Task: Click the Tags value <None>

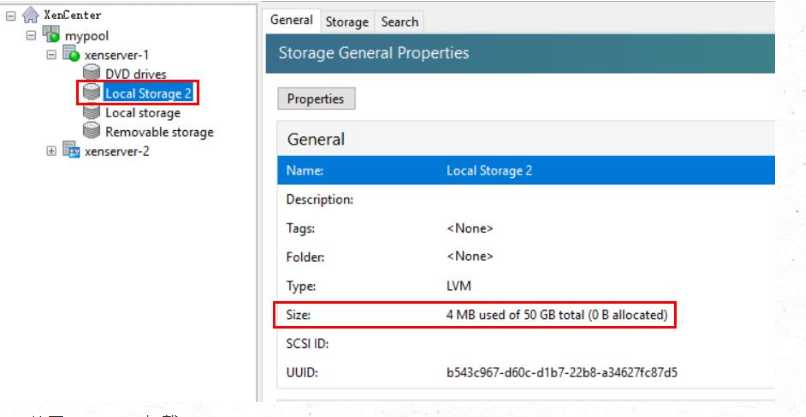Action: point(469,228)
